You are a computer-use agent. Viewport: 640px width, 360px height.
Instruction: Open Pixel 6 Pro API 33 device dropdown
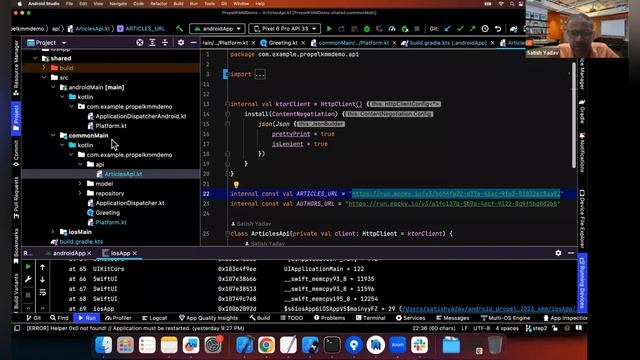coord(284,29)
